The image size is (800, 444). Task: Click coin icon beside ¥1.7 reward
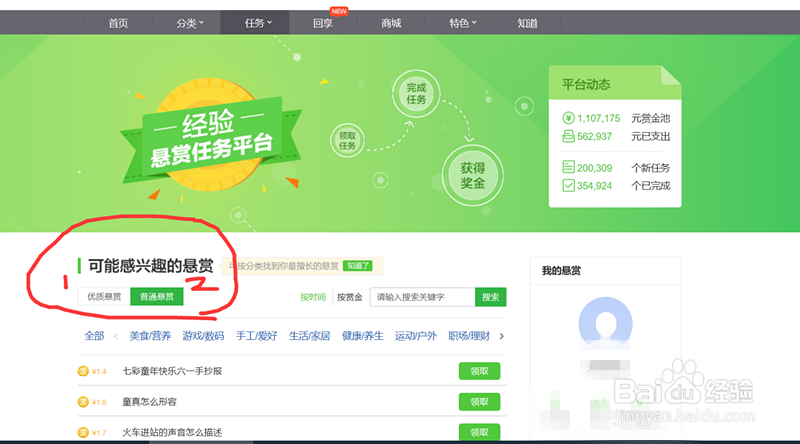tap(83, 432)
